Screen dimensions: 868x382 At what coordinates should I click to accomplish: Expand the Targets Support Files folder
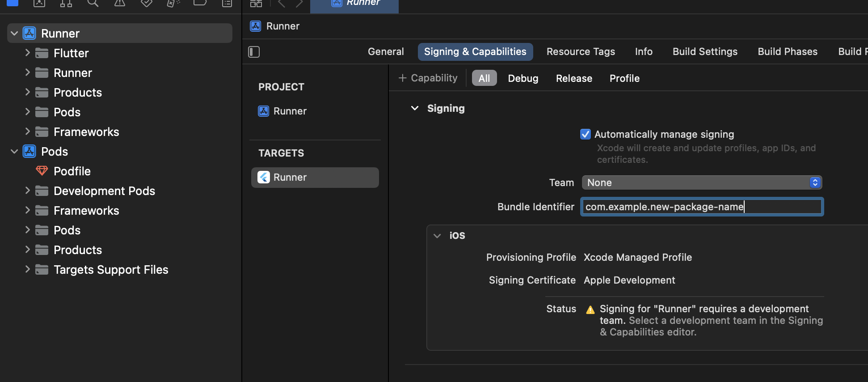(27, 269)
